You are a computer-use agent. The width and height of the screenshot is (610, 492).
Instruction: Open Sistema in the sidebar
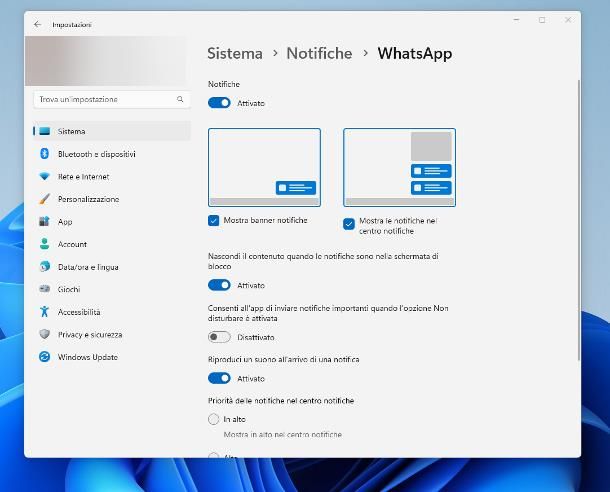(x=112, y=131)
